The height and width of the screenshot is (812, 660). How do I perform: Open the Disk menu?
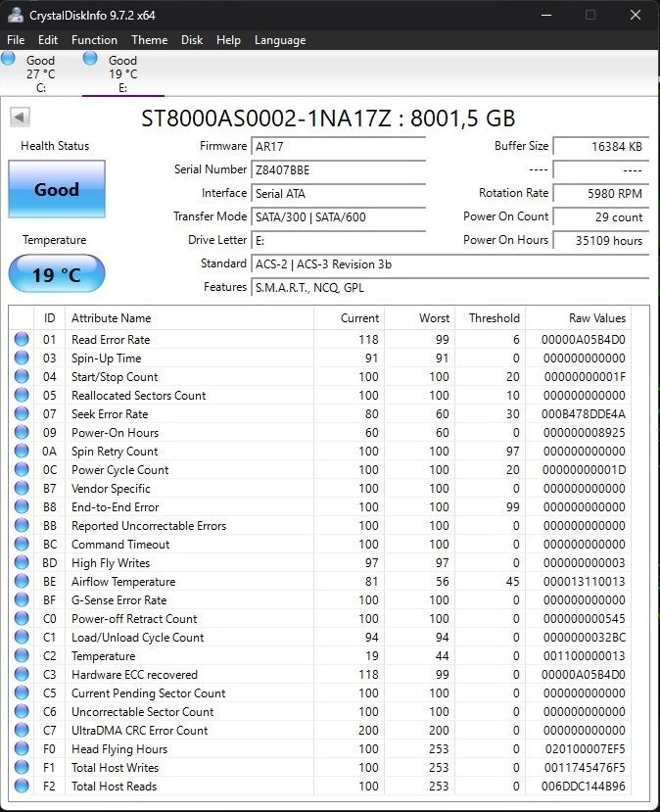192,40
